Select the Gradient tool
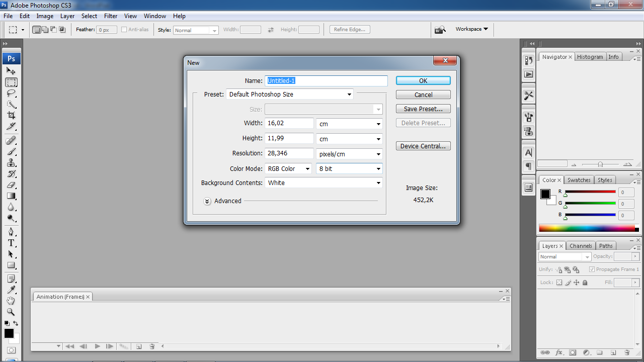Image resolution: width=644 pixels, height=362 pixels. pos(11,196)
